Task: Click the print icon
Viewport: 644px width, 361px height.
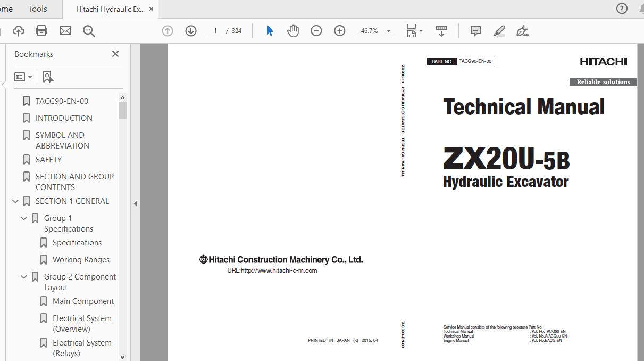Action: point(41,31)
